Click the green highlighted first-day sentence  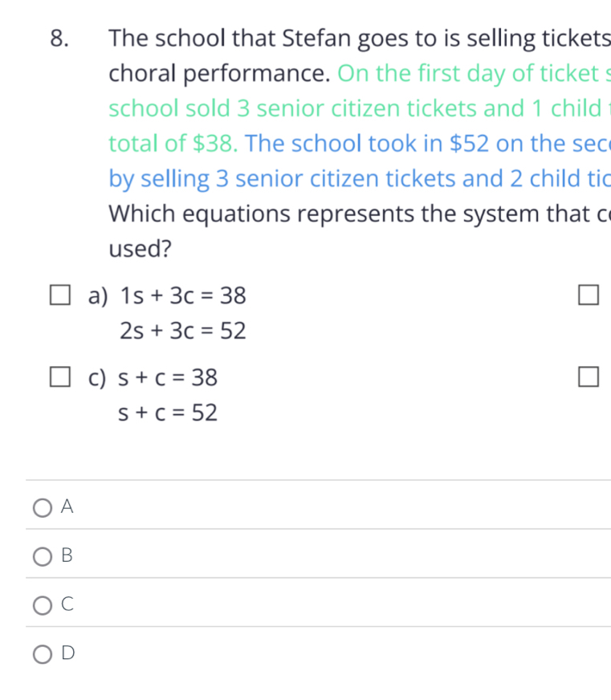coord(353,108)
